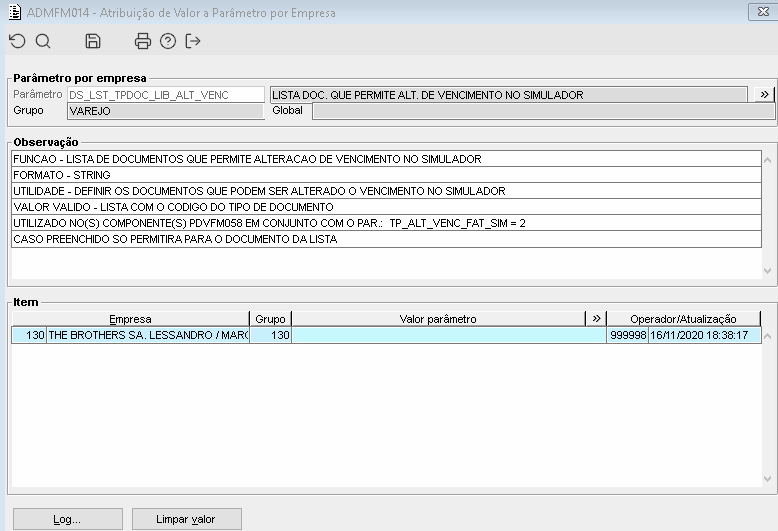Viewport: 778px width, 531px height.
Task: Click Item grid scrollbar down arrow
Action: (x=767, y=479)
